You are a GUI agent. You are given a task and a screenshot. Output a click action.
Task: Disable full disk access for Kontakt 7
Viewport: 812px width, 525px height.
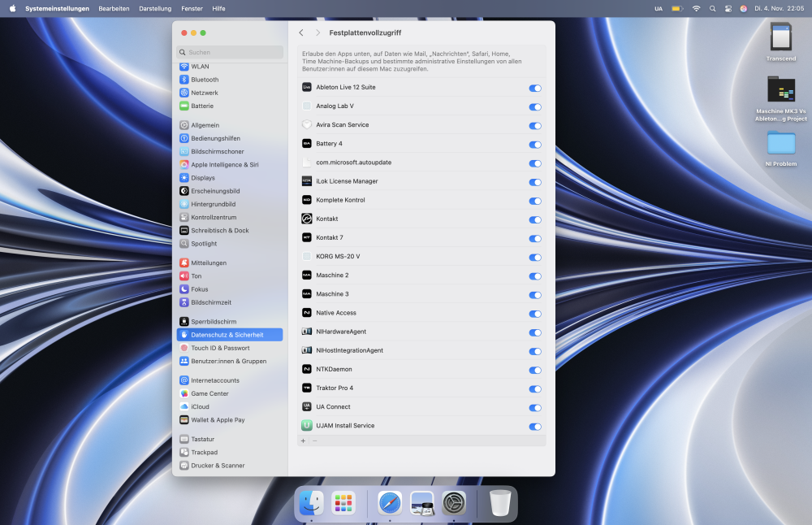coord(535,238)
